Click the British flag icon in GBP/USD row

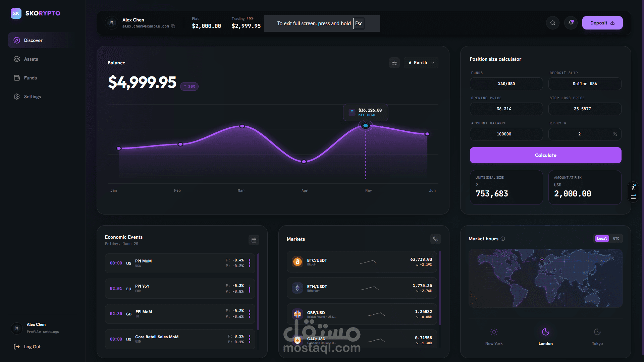[x=298, y=314]
